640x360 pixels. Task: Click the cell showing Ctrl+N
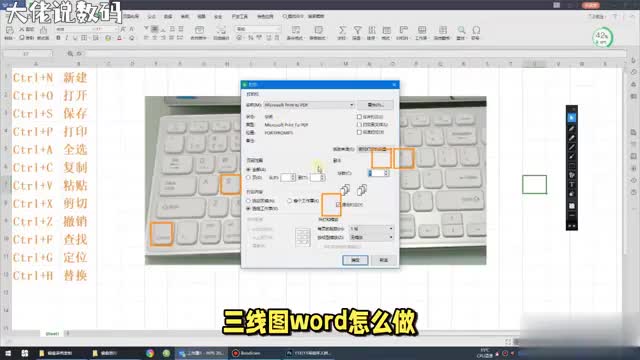point(33,78)
